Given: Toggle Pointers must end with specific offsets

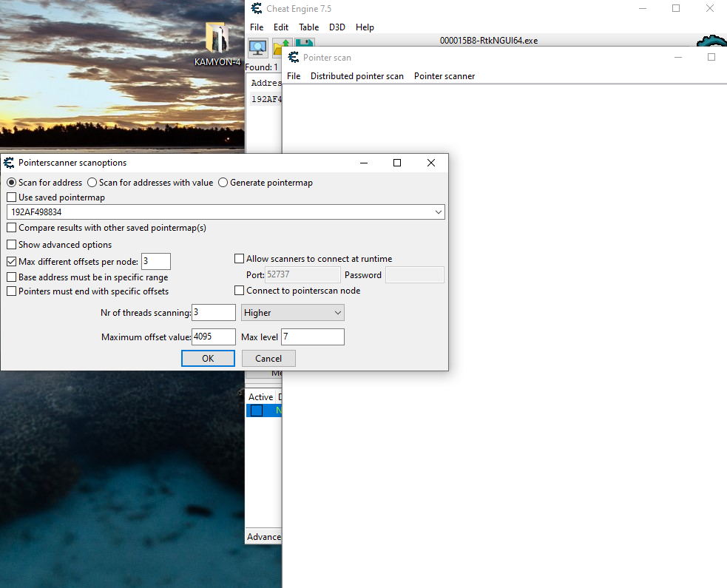Looking at the screenshot, I should point(12,291).
